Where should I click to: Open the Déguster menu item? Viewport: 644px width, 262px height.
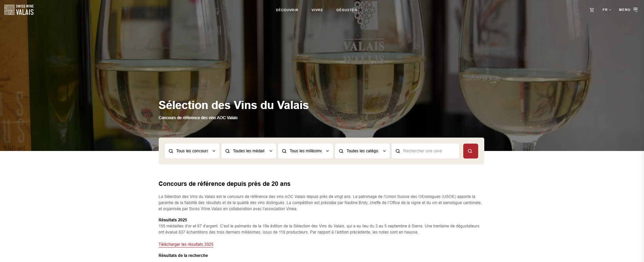[x=347, y=10]
